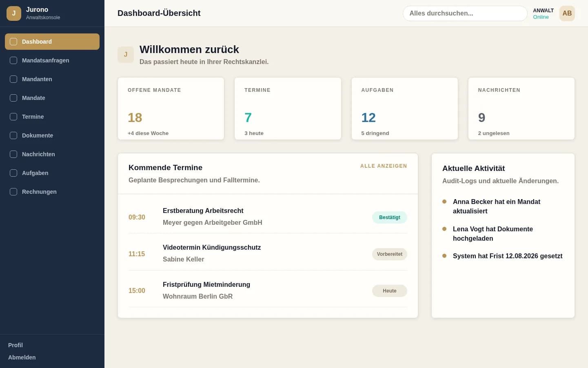The height and width of the screenshot is (368, 588).
Task: Click the ANWALT role label
Action: [x=543, y=11]
